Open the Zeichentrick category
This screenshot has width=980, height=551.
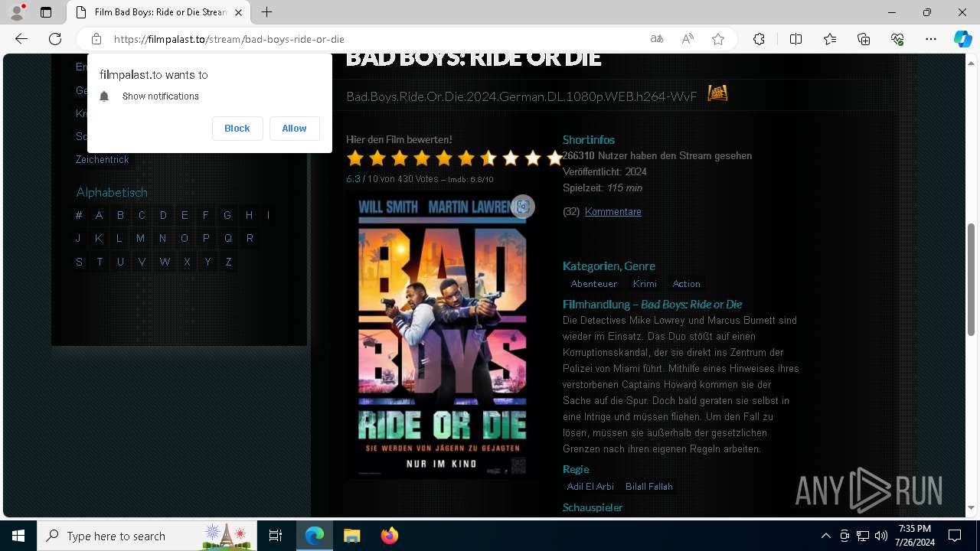pos(103,160)
